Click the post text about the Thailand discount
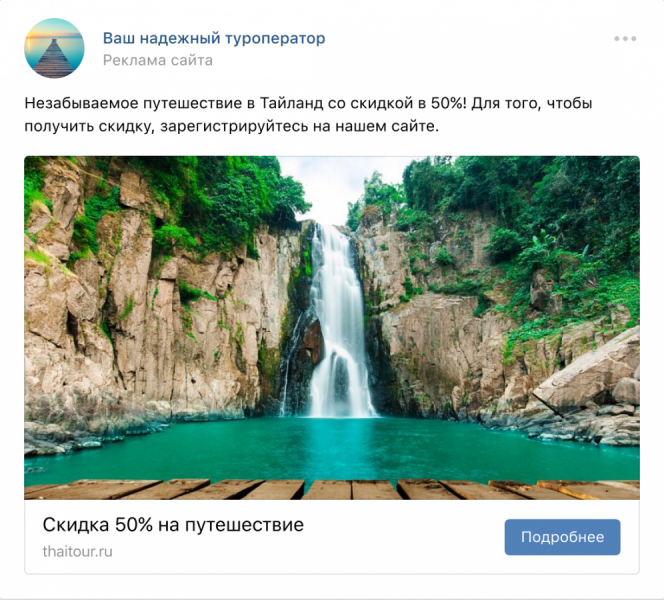This screenshot has width=664, height=600. pyautogui.click(x=308, y=114)
